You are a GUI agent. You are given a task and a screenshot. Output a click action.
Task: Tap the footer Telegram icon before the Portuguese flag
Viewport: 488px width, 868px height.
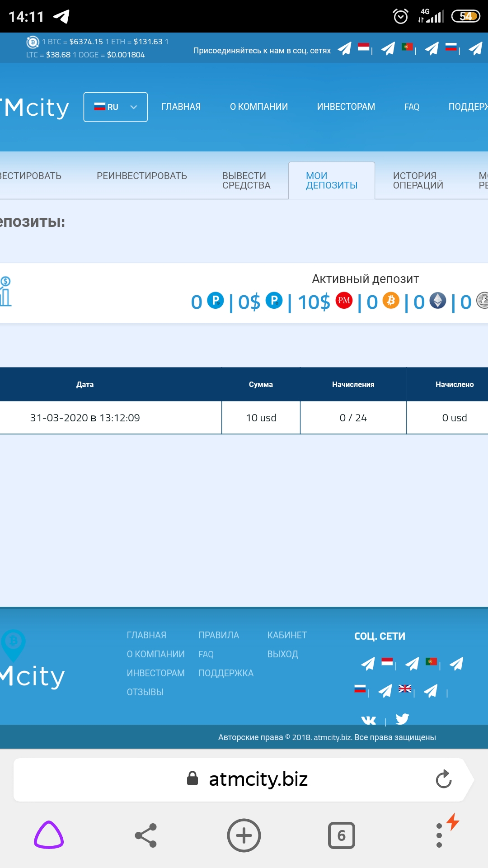coord(412,664)
